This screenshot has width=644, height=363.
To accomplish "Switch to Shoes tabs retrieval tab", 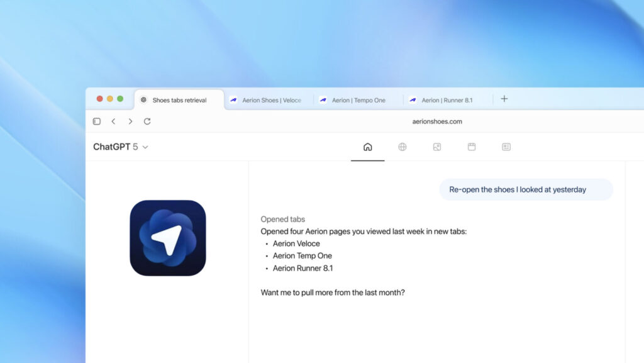I will tap(179, 100).
